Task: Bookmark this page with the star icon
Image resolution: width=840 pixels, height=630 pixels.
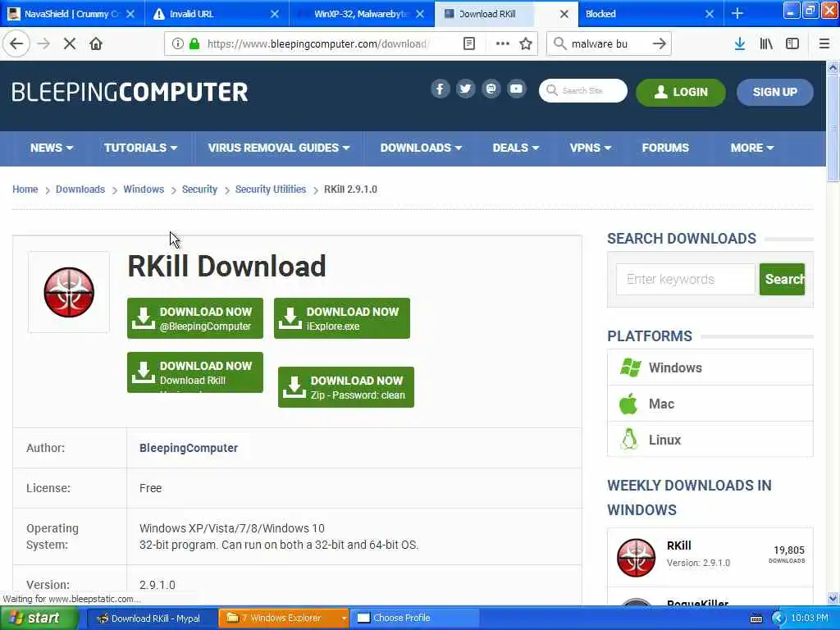Action: coord(526,44)
